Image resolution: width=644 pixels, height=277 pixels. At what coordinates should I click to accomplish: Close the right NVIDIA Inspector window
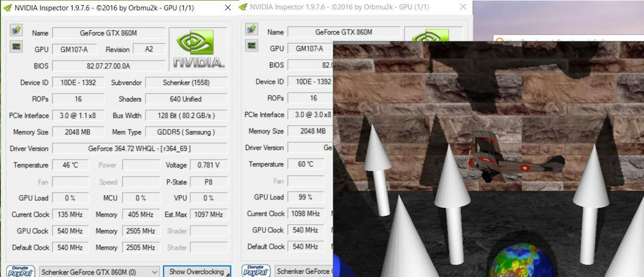(463, 7)
